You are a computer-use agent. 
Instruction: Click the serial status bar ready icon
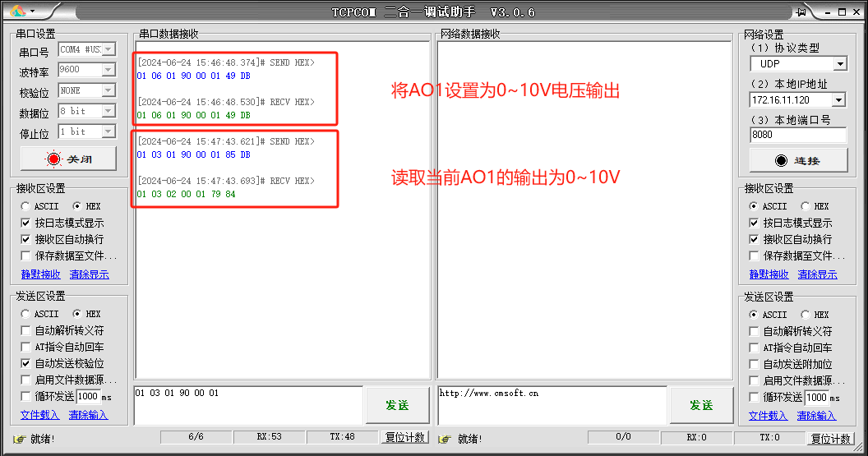pos(20,439)
